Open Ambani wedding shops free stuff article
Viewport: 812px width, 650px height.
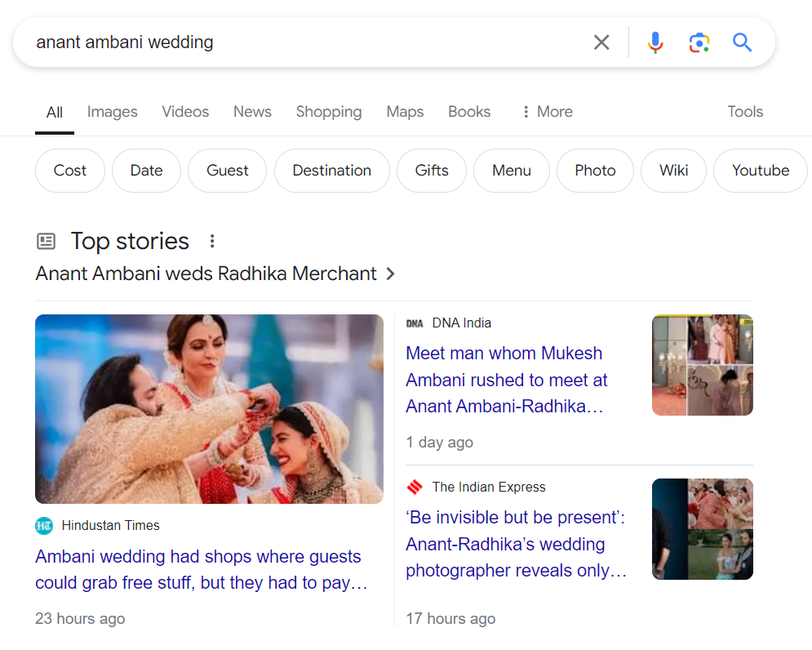click(198, 569)
